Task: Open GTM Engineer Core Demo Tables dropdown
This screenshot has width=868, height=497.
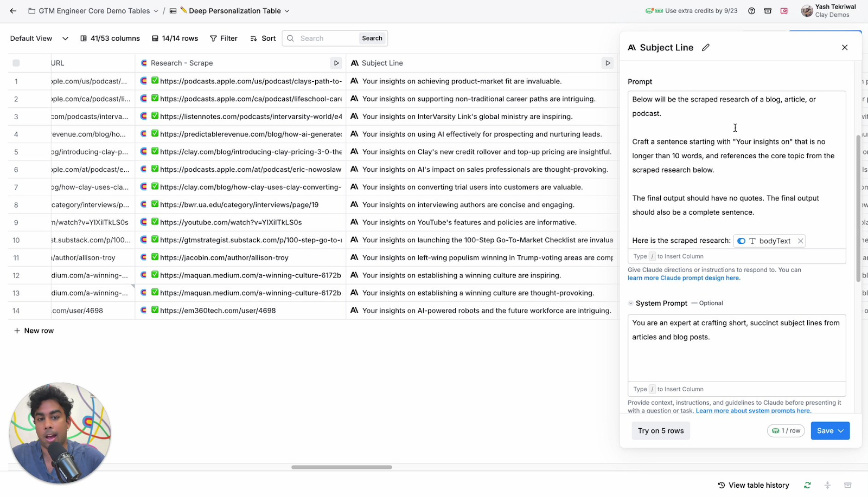Action: pos(156,11)
